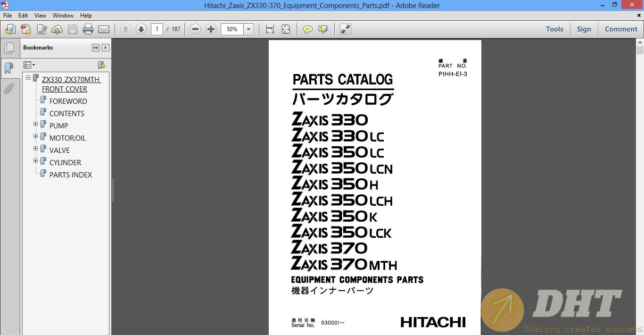Open the zoom level dropdown arrow

pyautogui.click(x=248, y=29)
